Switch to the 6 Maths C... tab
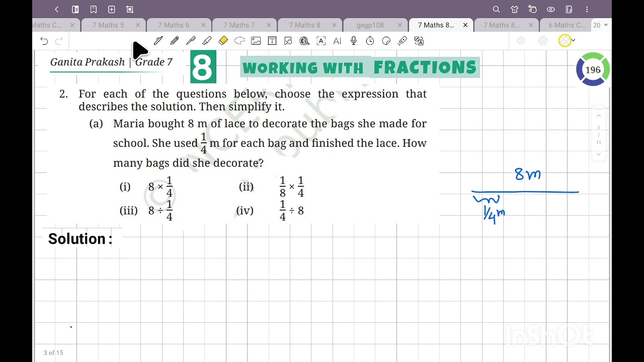Image resolution: width=644 pixels, height=362 pixels. 567,25
